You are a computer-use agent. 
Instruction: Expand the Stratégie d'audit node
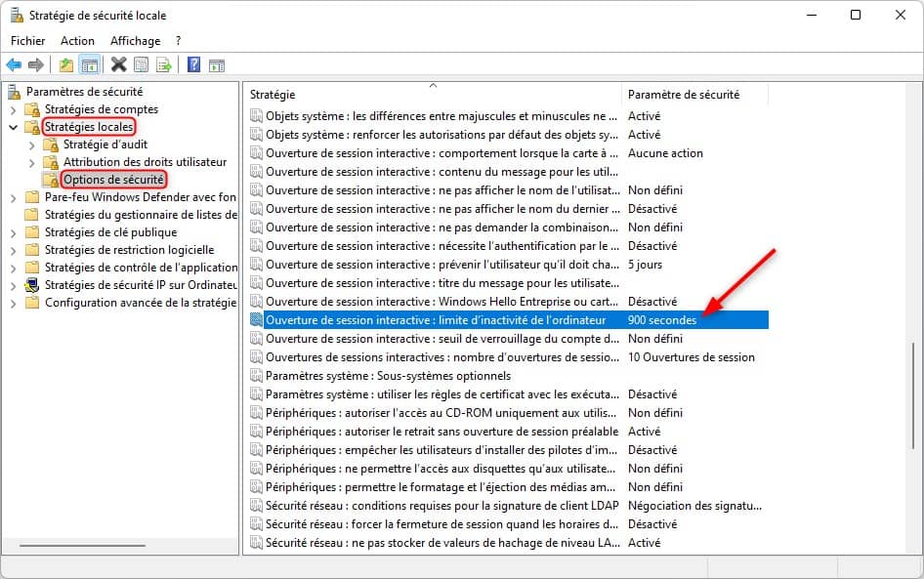[x=32, y=145]
